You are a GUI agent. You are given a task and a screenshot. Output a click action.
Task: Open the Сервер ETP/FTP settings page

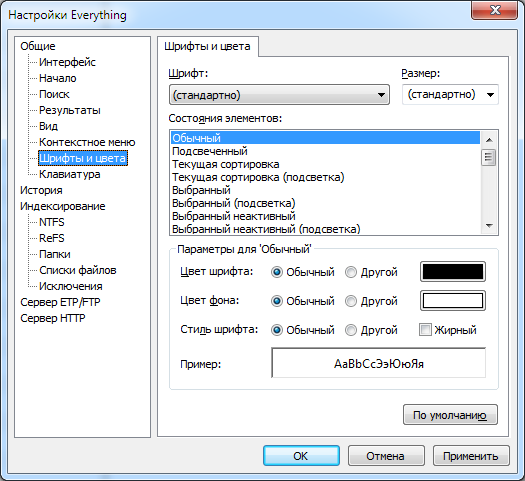pyautogui.click(x=60, y=302)
